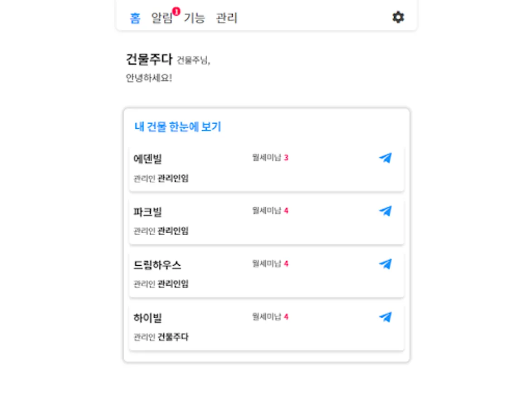Click the 건물주다 title above the greeting

pos(149,59)
